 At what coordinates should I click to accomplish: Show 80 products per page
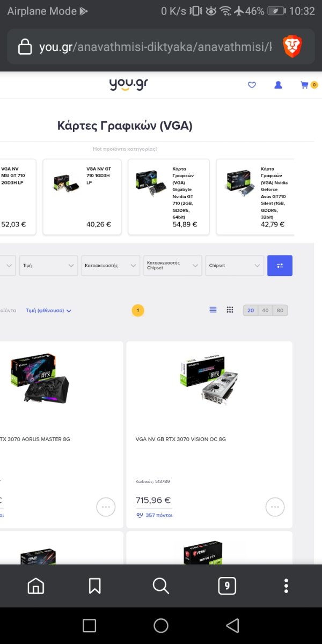280,310
